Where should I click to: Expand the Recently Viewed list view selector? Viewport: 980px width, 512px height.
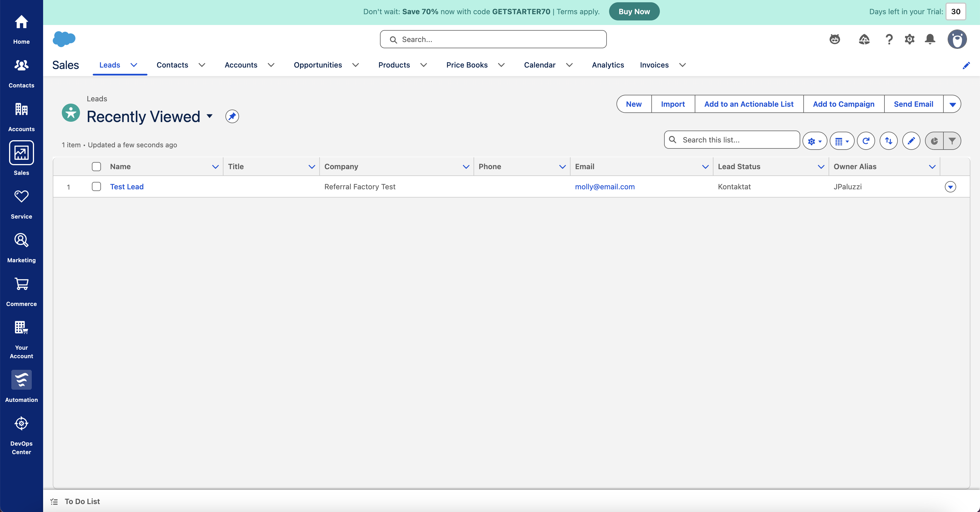pyautogui.click(x=210, y=116)
